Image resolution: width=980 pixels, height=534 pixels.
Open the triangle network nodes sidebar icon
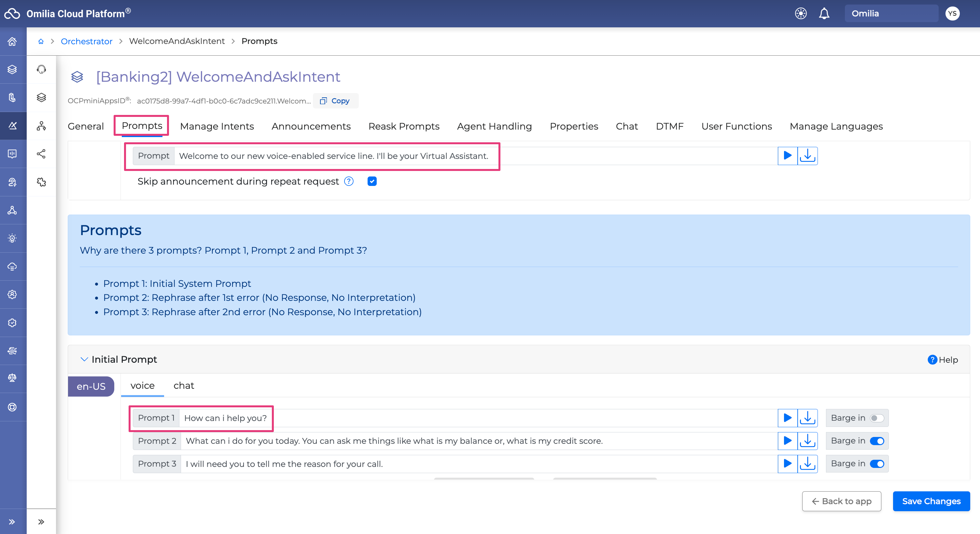(13, 210)
